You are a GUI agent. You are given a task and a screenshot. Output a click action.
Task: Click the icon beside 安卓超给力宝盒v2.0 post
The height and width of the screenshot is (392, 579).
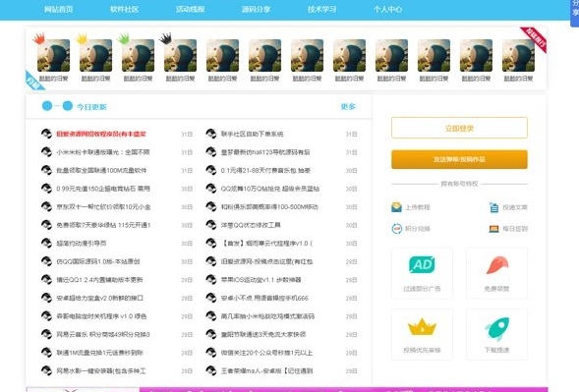coord(46,298)
